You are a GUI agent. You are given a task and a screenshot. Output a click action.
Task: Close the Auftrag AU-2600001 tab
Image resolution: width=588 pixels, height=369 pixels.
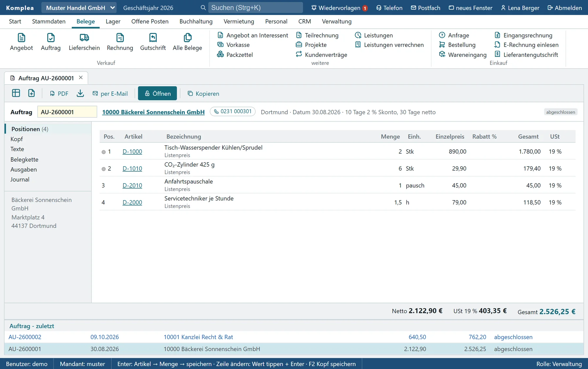click(81, 78)
